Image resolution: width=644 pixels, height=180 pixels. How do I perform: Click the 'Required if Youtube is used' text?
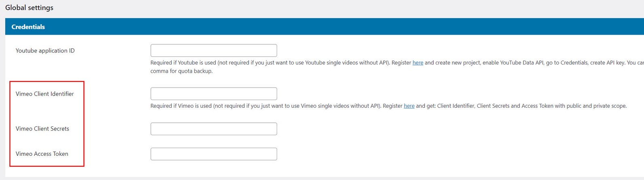point(183,63)
